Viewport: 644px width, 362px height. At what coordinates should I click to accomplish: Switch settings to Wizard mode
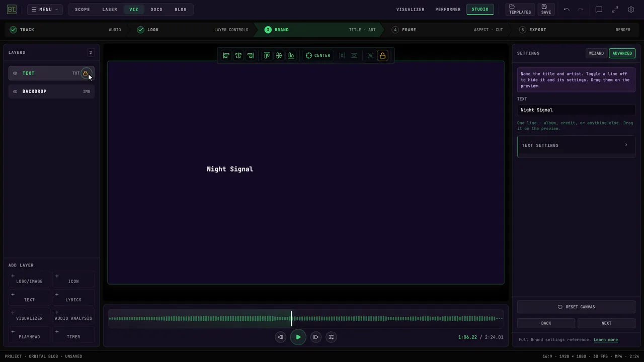[596, 53]
